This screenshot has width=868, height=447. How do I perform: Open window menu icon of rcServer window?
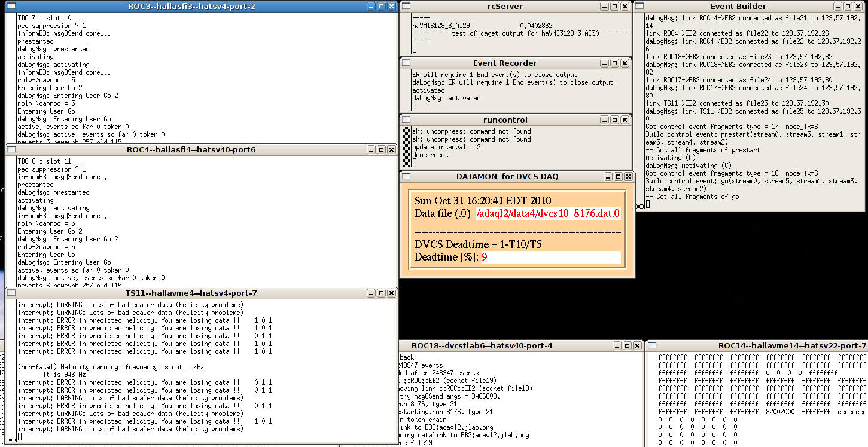coord(406,6)
